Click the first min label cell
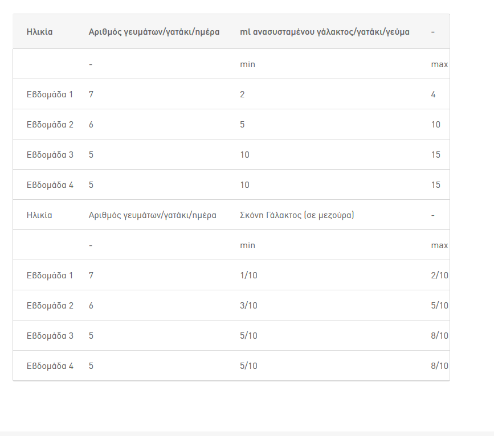The height and width of the screenshot is (448, 494). 247,64
